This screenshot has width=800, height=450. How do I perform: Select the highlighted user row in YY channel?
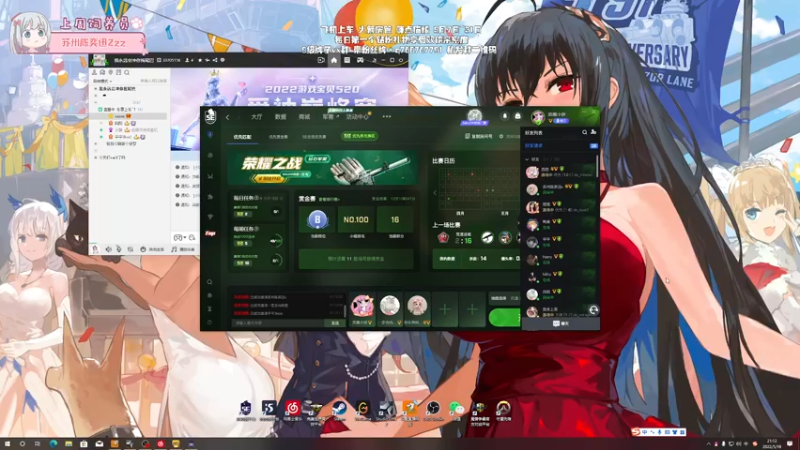(128, 116)
